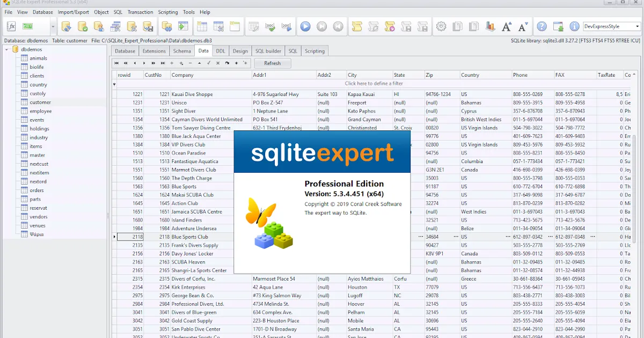Collapse the dbdemos database tree node
Screen dimensions: 644x338
click(x=8, y=49)
